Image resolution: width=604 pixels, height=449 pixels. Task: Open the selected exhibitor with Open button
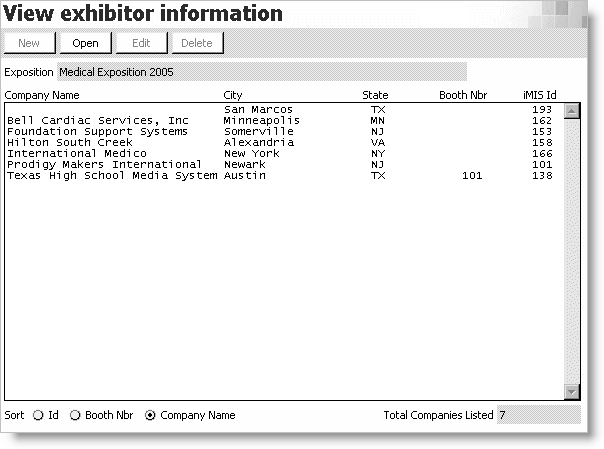point(85,43)
